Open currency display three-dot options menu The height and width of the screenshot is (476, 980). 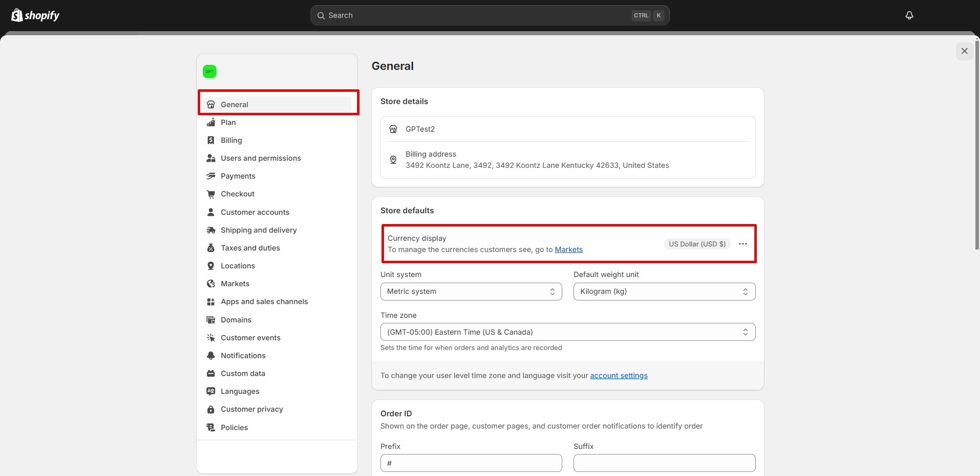coord(743,244)
